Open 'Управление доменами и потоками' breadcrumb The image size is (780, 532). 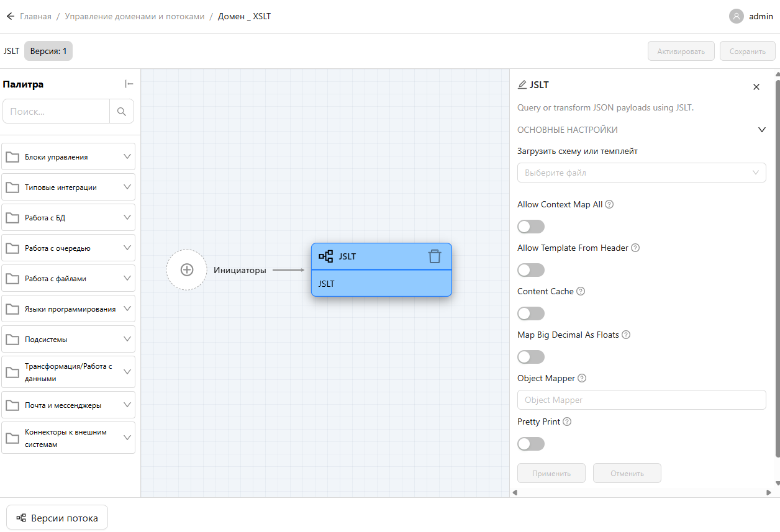pos(134,16)
